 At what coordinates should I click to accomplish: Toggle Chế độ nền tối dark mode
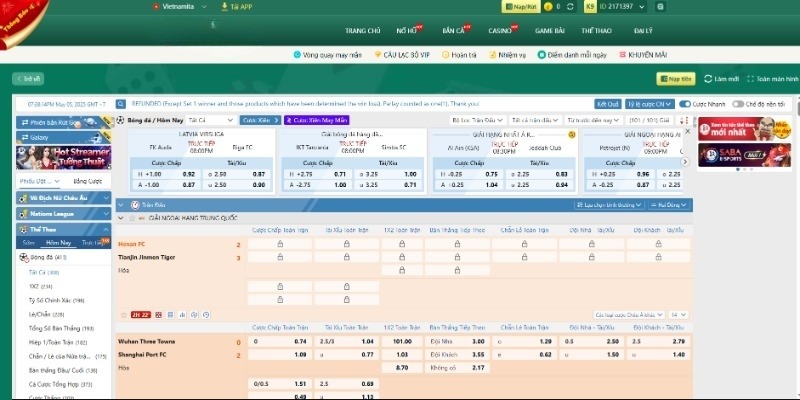pos(738,103)
